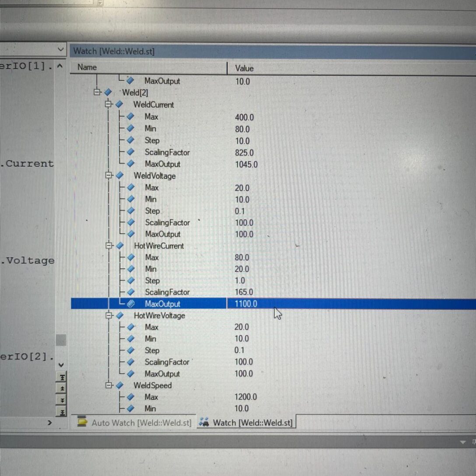Collapse the WeldCurrent node

(108, 104)
